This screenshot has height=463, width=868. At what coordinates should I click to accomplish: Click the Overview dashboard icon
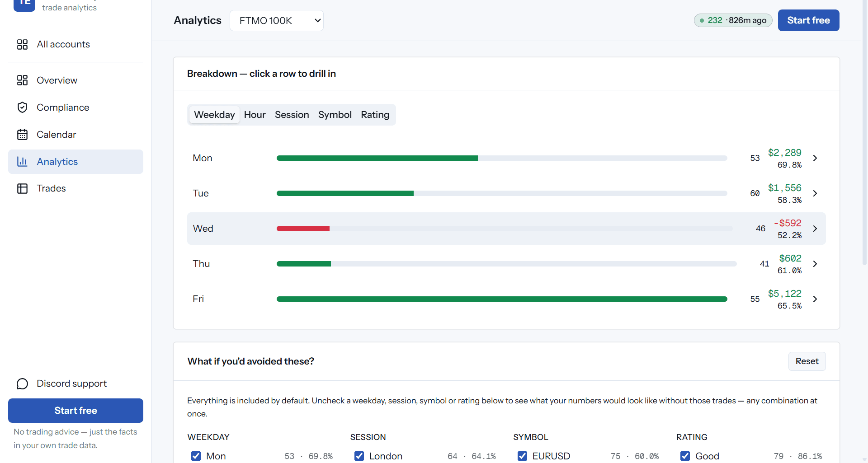(22, 80)
